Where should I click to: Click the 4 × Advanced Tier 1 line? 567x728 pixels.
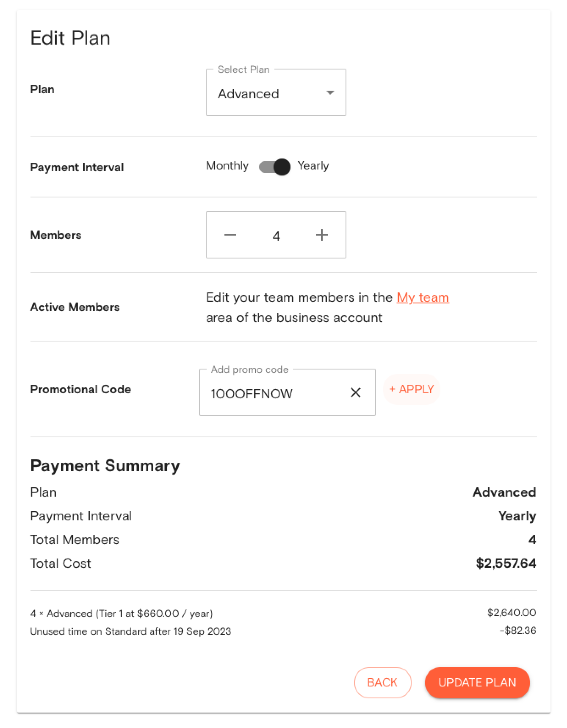click(122, 614)
